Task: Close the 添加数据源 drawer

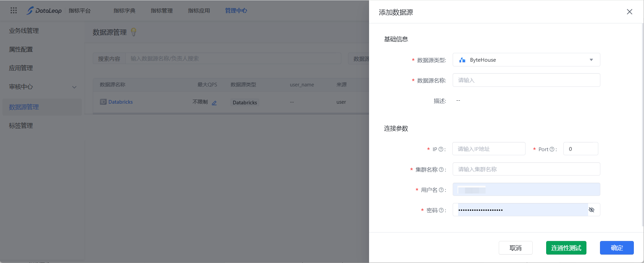Action: [629, 12]
